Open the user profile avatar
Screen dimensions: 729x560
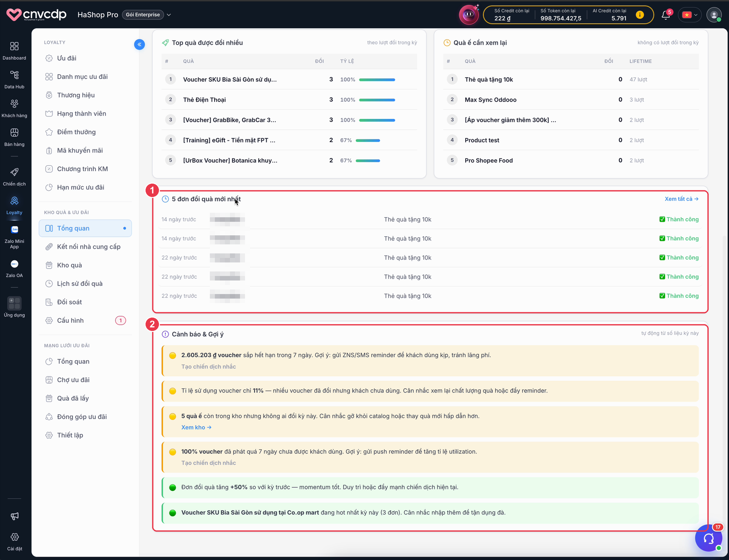[714, 15]
